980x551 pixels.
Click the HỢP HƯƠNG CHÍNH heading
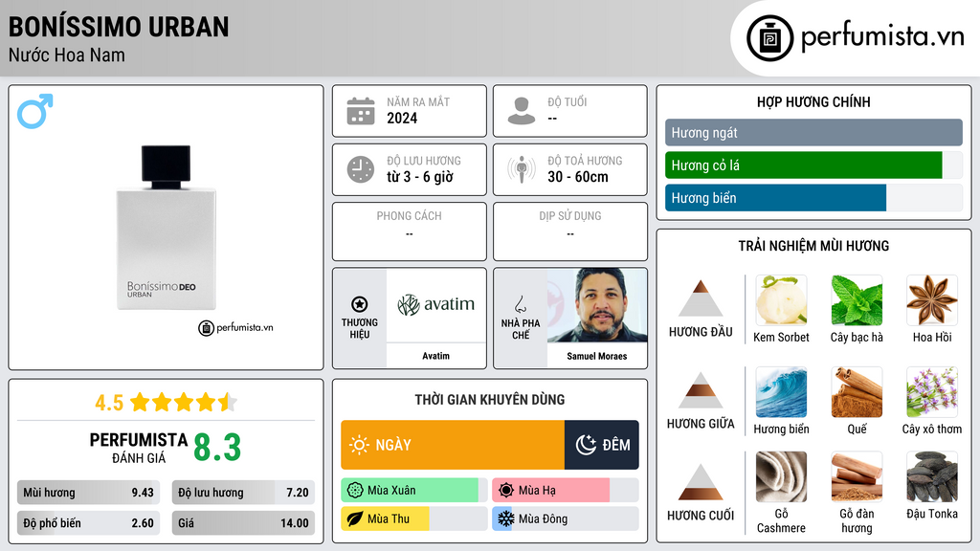point(813,101)
